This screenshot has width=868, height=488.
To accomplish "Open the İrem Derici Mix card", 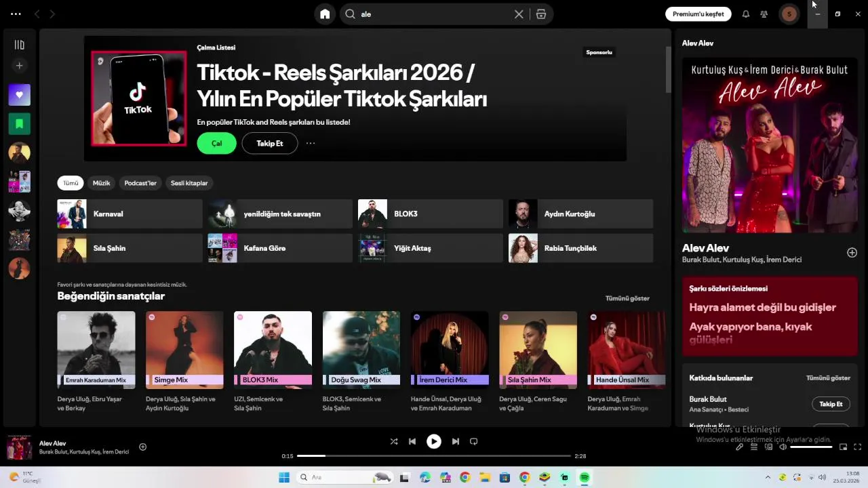I will coord(450,361).
